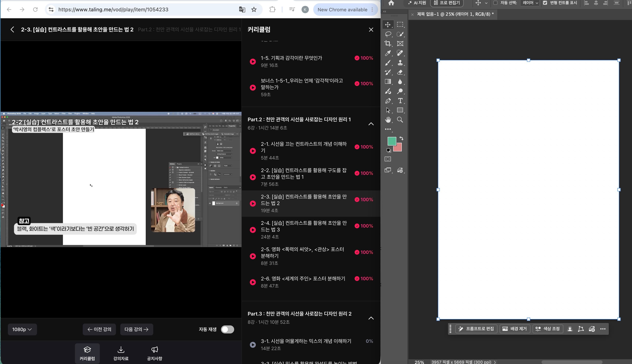632x364 pixels.
Task: Select the Gradient tool
Action: click(388, 82)
